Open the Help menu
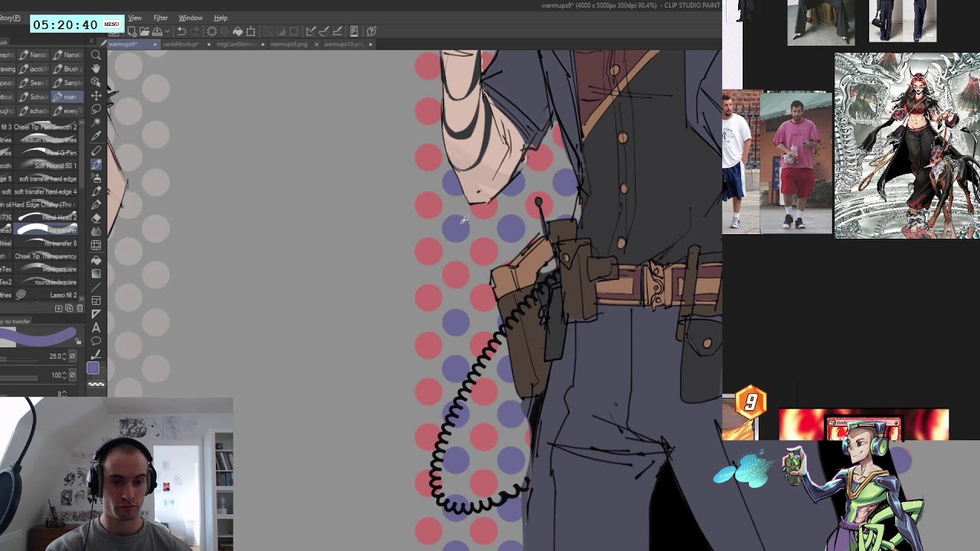The width and height of the screenshot is (980, 551). coord(220,18)
